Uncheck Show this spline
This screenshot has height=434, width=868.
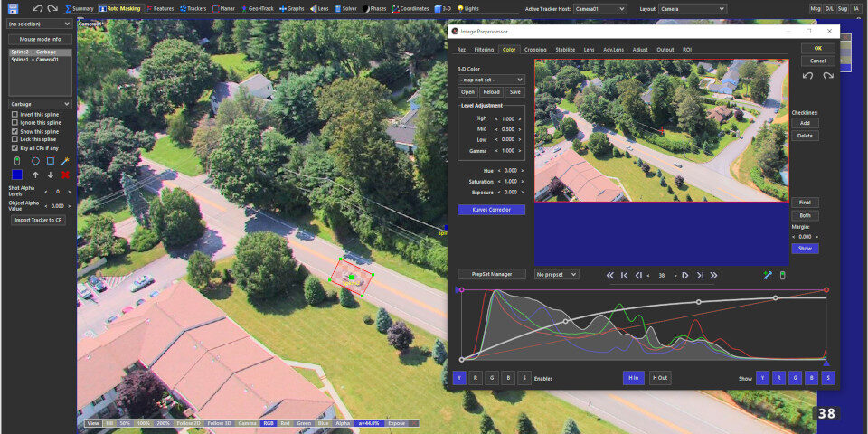tap(14, 131)
